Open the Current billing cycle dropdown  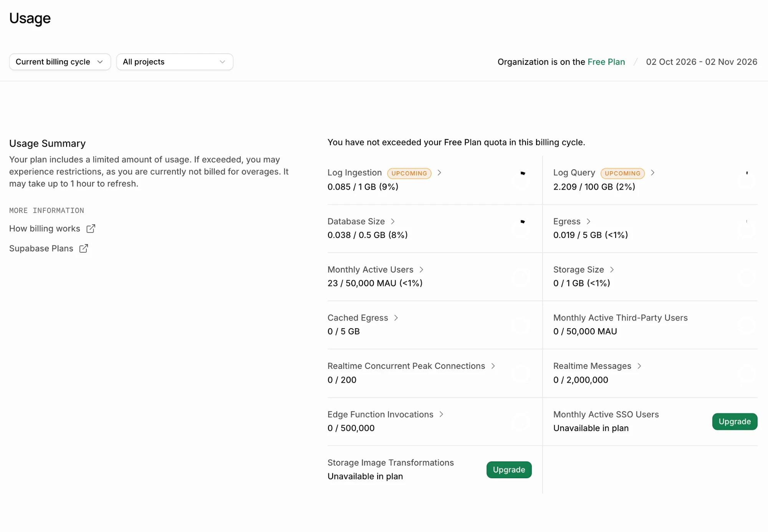(x=60, y=62)
